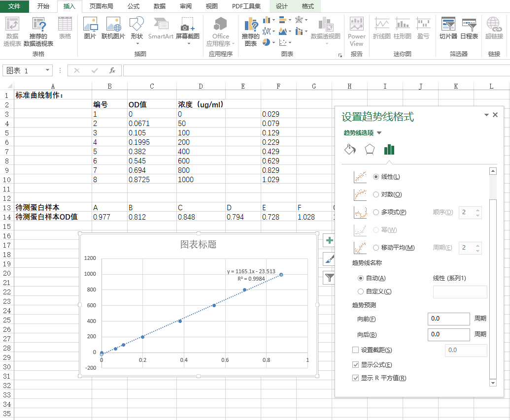Select the Logarithmic (对数) trendline option
The height and width of the screenshot is (420, 510).
tap(376, 194)
